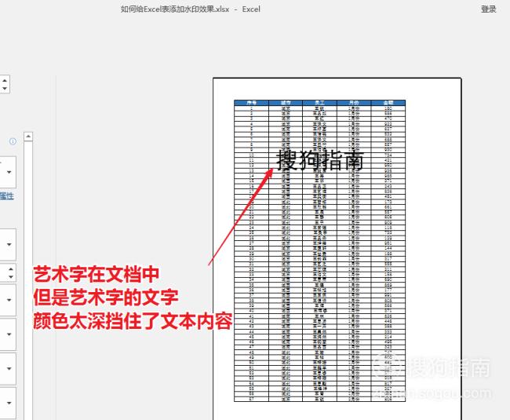
Task: Click the 月份 header cell in the print preview
Action: click(x=354, y=103)
